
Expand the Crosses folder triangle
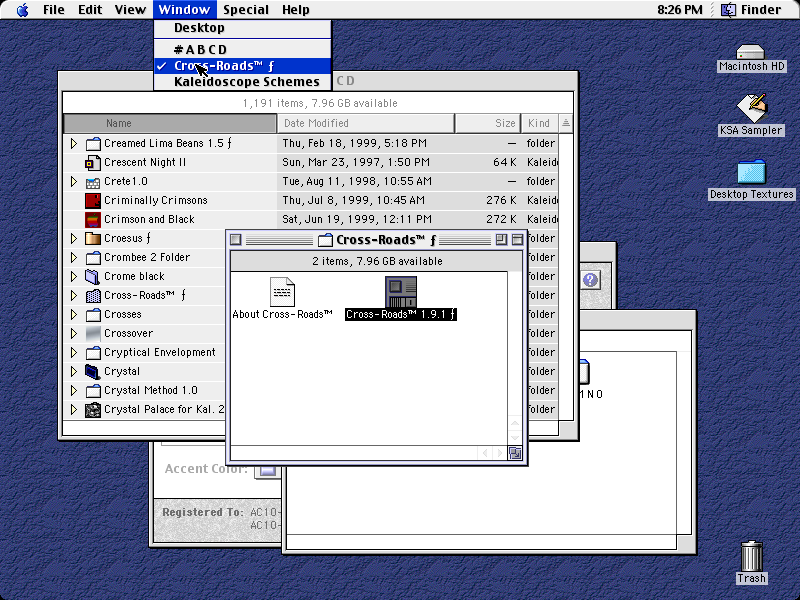73,314
